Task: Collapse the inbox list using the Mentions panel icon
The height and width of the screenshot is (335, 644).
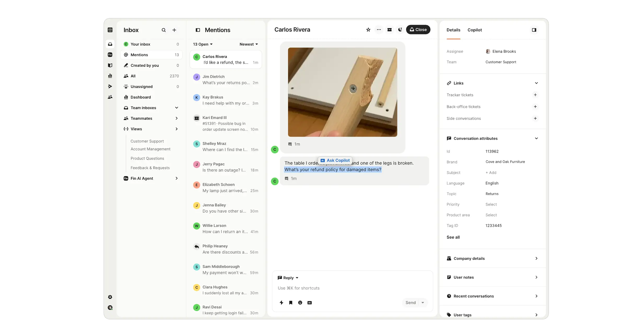Action: coord(198,30)
